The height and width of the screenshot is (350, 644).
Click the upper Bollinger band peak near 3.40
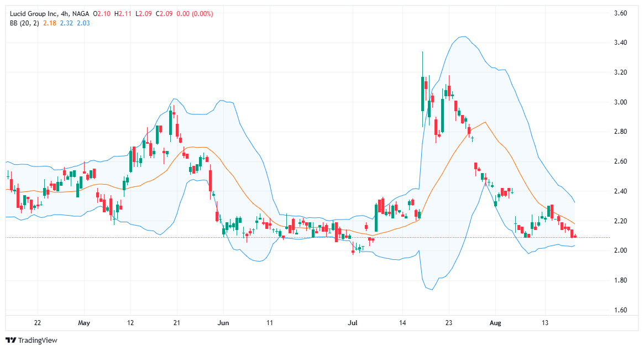pos(464,37)
